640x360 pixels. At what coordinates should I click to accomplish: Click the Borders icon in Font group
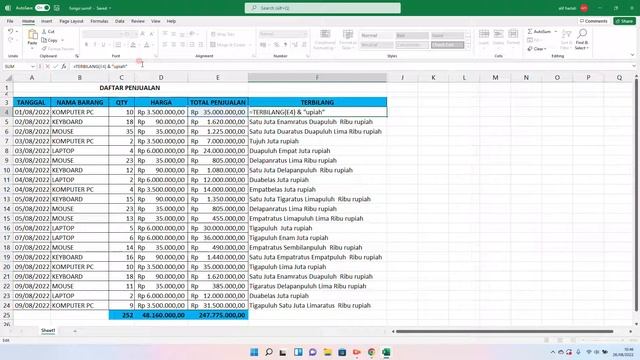(x=118, y=44)
